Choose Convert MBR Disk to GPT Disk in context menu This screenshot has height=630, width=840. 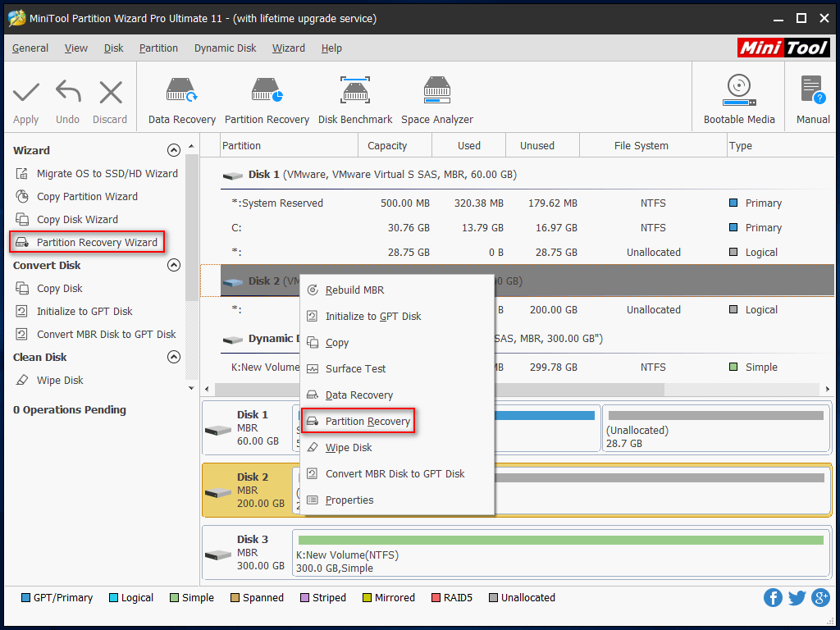point(396,473)
